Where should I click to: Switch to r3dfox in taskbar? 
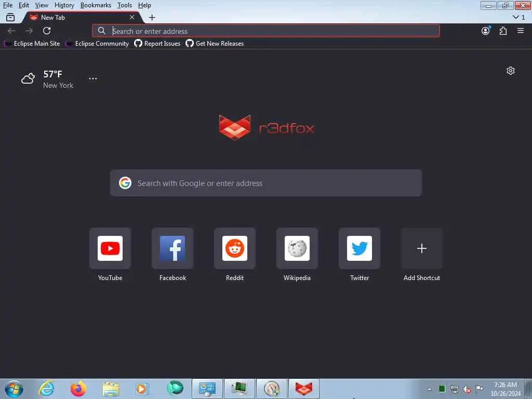[x=304, y=389]
